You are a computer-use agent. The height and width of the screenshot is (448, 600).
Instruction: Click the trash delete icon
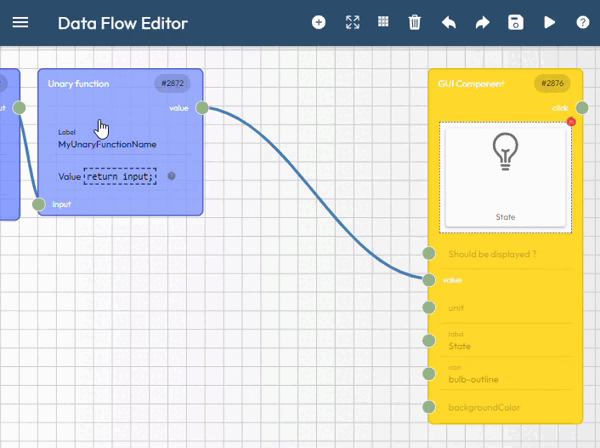point(415,22)
